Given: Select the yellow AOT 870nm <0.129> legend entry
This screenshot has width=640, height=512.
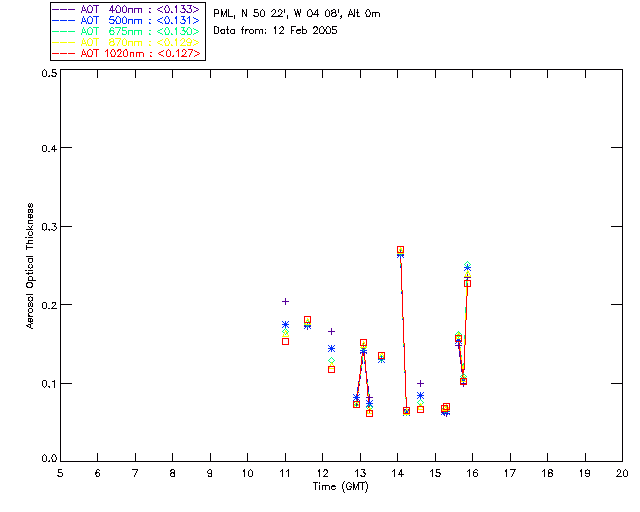Looking at the screenshot, I should (x=127, y=42).
